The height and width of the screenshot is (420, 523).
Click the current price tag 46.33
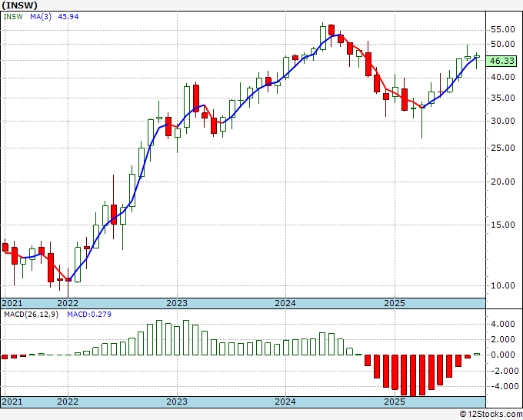(x=503, y=61)
